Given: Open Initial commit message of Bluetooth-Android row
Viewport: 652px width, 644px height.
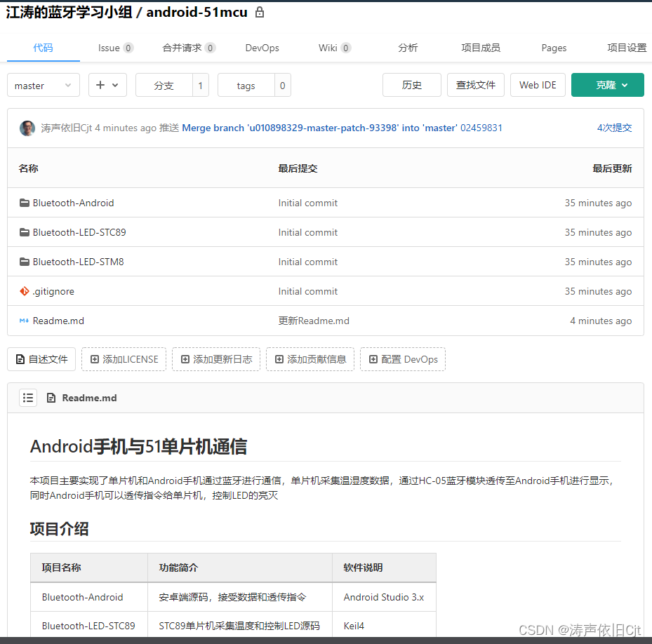Looking at the screenshot, I should click(x=308, y=203).
